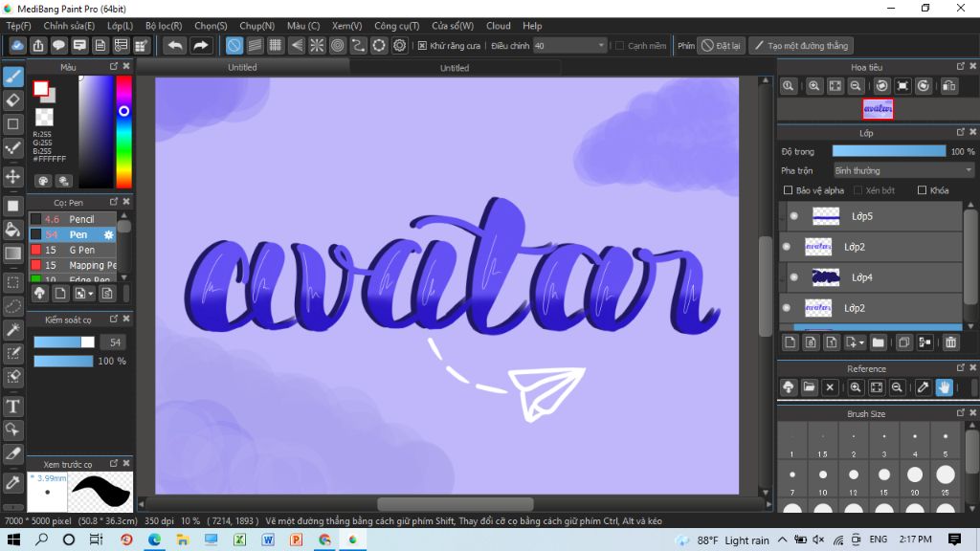Toggle visibility of layer Lớp5
The width and height of the screenshot is (980, 551).
794,216
